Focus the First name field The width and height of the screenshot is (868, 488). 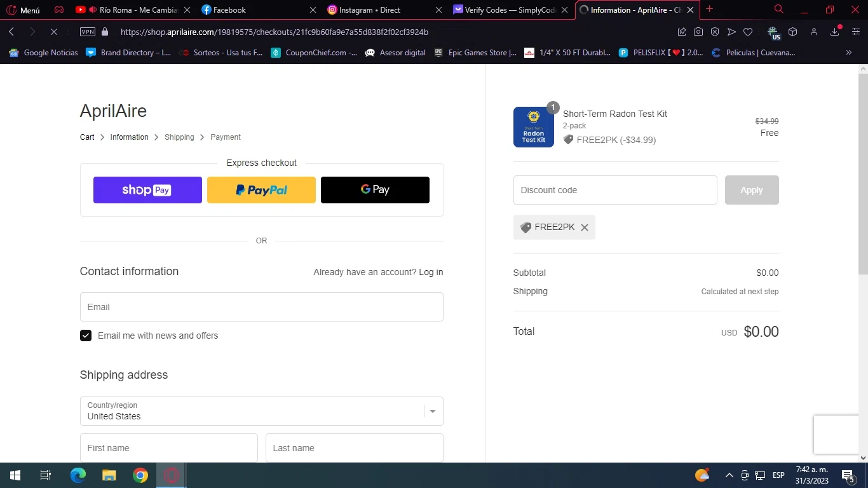click(x=168, y=448)
